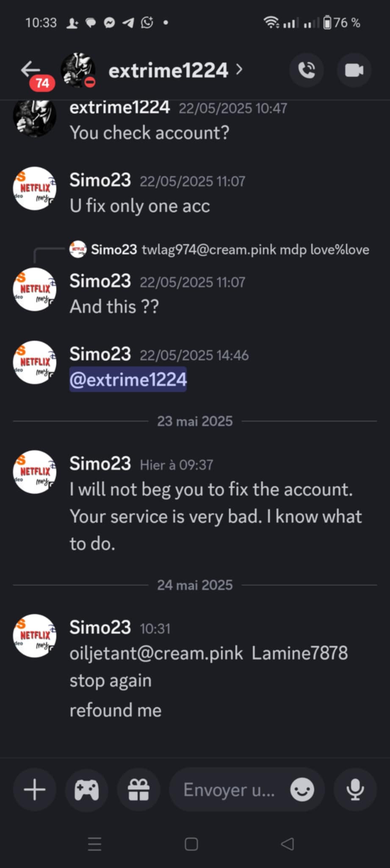The height and width of the screenshot is (868, 390).
Task: Tap Android home navigation button
Action: tap(191, 844)
